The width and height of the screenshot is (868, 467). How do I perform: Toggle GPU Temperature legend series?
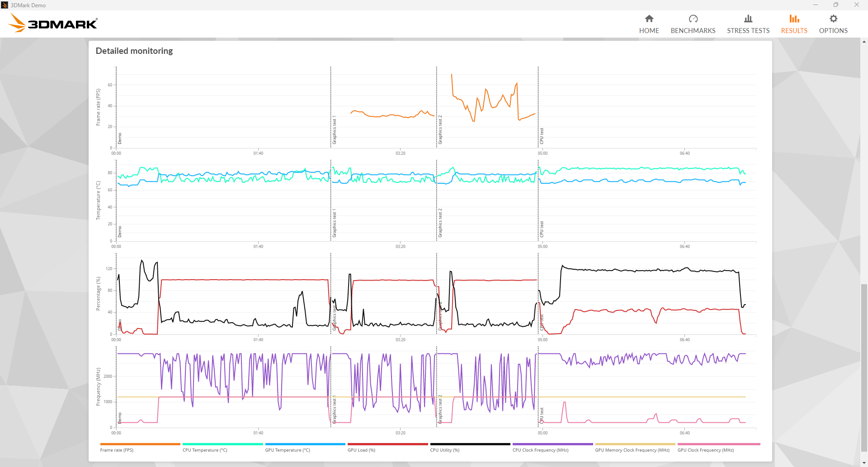tap(288, 450)
